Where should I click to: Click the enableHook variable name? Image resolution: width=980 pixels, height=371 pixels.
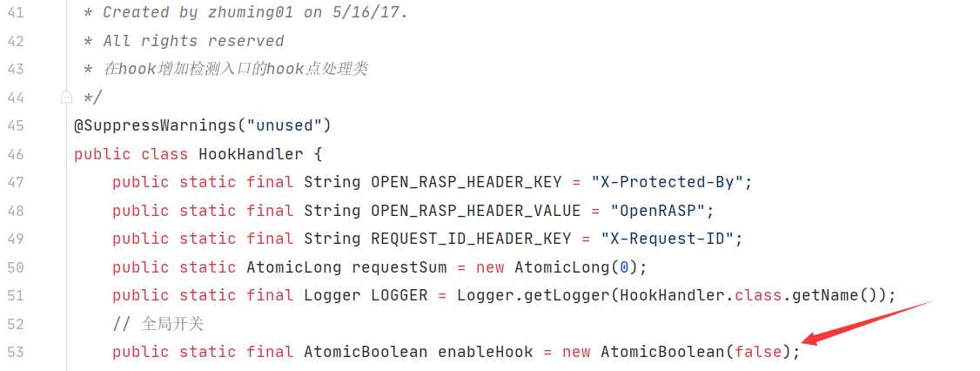point(486,352)
